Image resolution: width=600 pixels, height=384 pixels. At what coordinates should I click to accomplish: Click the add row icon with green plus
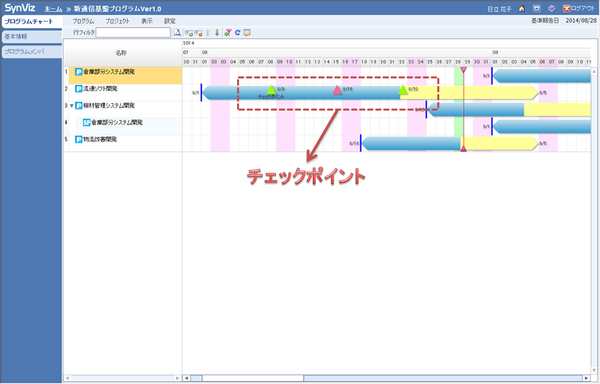[x=189, y=33]
